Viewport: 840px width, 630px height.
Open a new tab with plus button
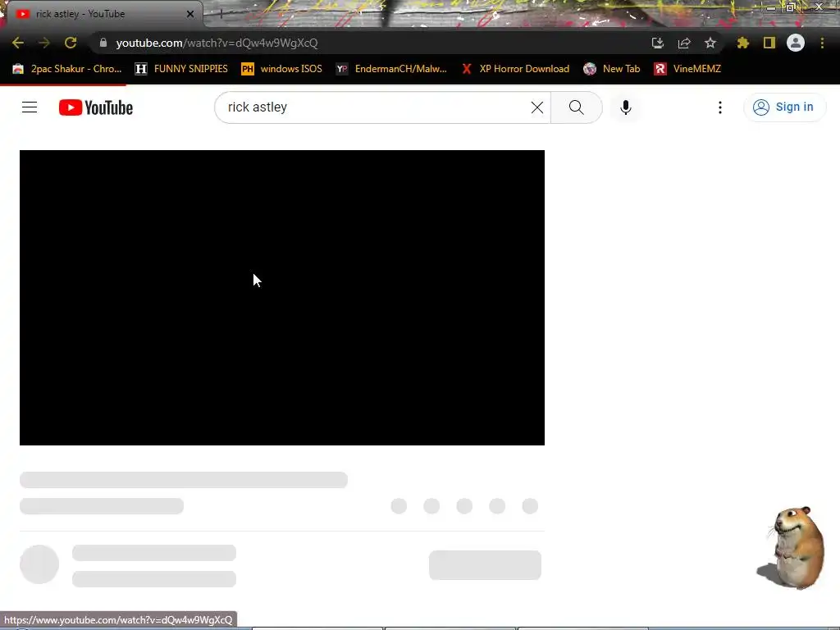pyautogui.click(x=221, y=15)
